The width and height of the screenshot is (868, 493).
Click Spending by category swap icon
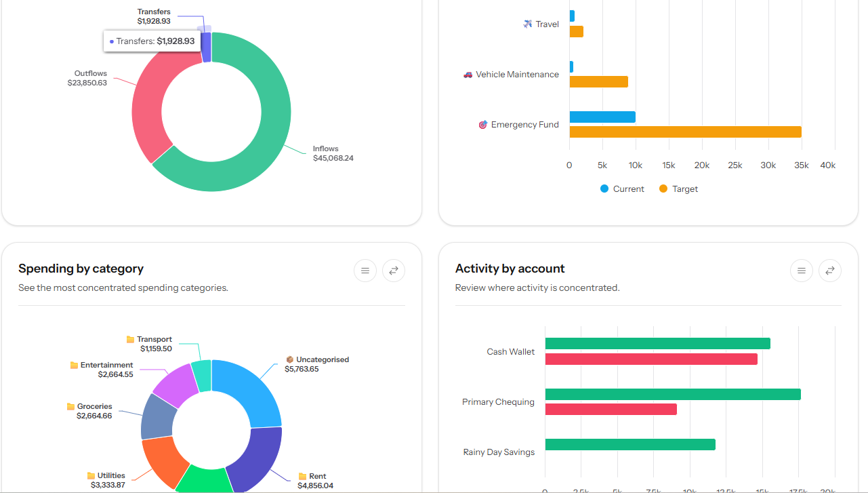[394, 271]
